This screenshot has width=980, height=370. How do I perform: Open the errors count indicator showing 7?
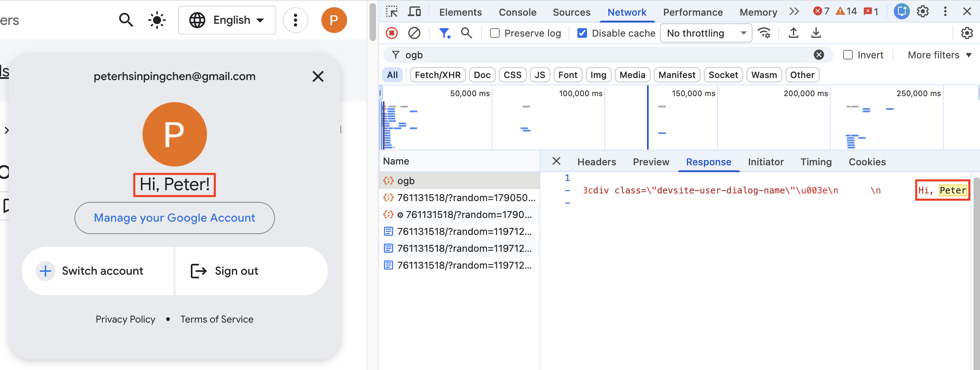tap(821, 11)
